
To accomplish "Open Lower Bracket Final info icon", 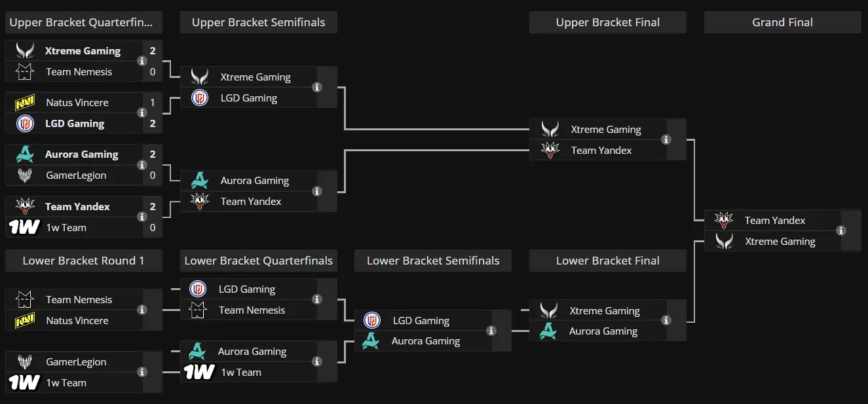I will tap(666, 320).
